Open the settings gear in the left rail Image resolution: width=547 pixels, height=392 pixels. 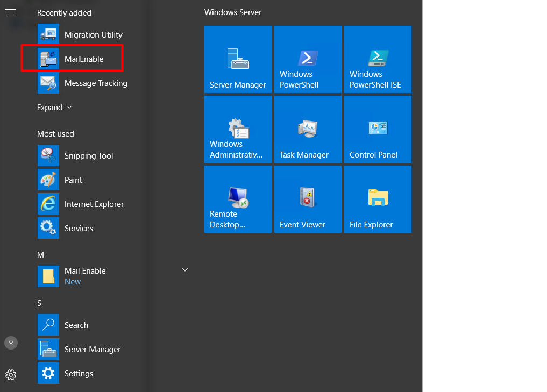pyautogui.click(x=11, y=375)
